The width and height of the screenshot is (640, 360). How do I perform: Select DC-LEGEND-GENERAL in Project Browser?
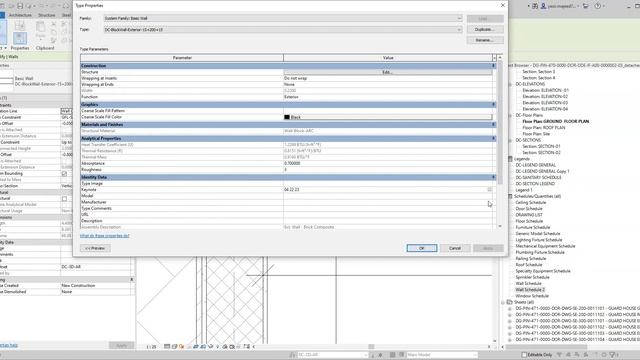[x=536, y=165]
